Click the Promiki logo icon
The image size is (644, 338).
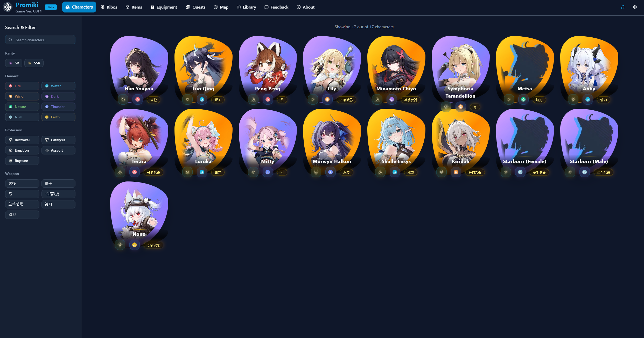(x=8, y=7)
